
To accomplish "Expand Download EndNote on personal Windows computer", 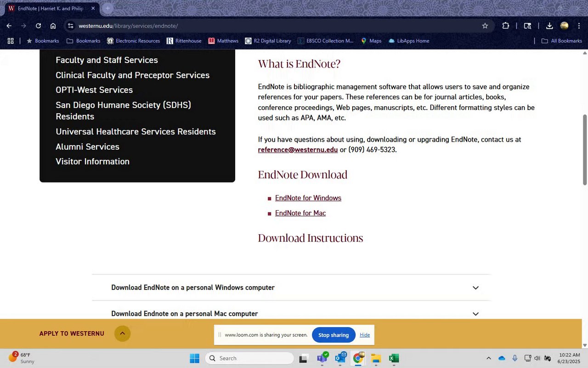I will [x=291, y=287].
